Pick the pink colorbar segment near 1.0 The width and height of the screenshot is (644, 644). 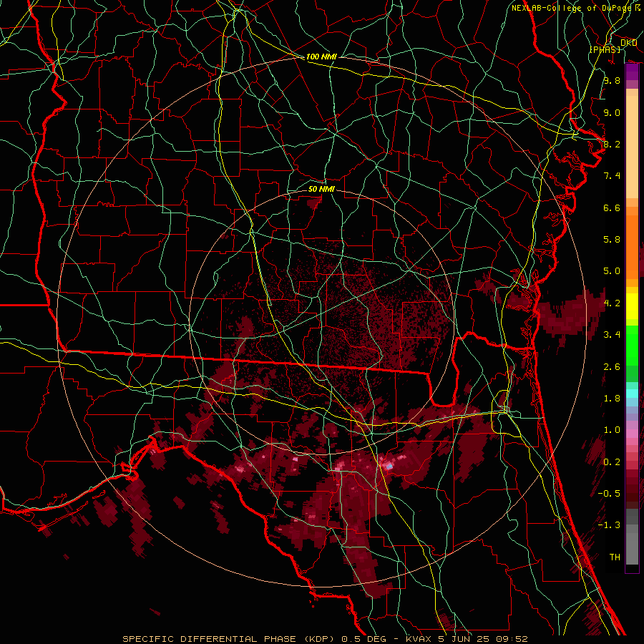click(x=632, y=433)
